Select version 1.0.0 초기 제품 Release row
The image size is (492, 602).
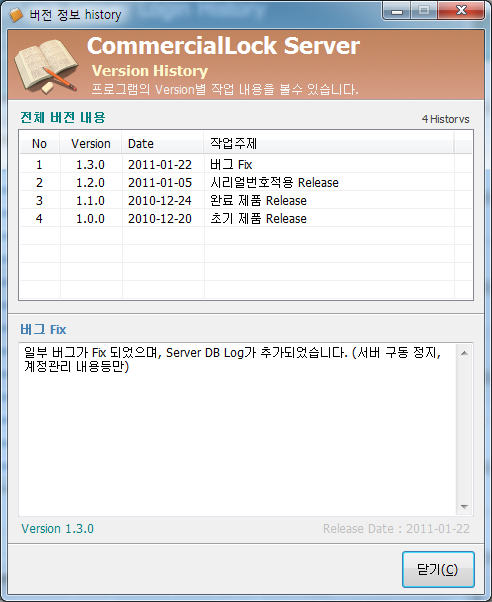(246, 219)
